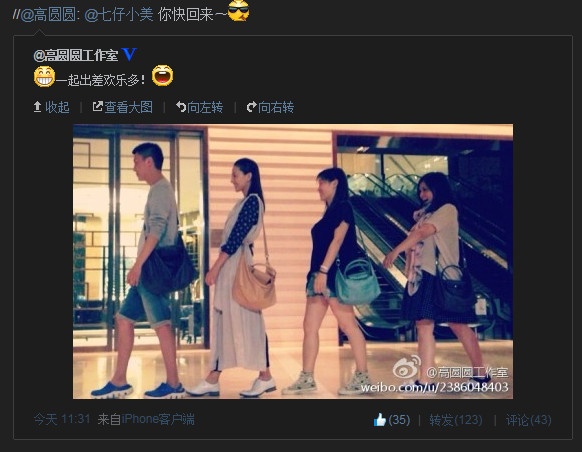Click the laughing emoji after 欢乐多
Image resolution: width=582 pixels, height=452 pixels.
(x=163, y=75)
